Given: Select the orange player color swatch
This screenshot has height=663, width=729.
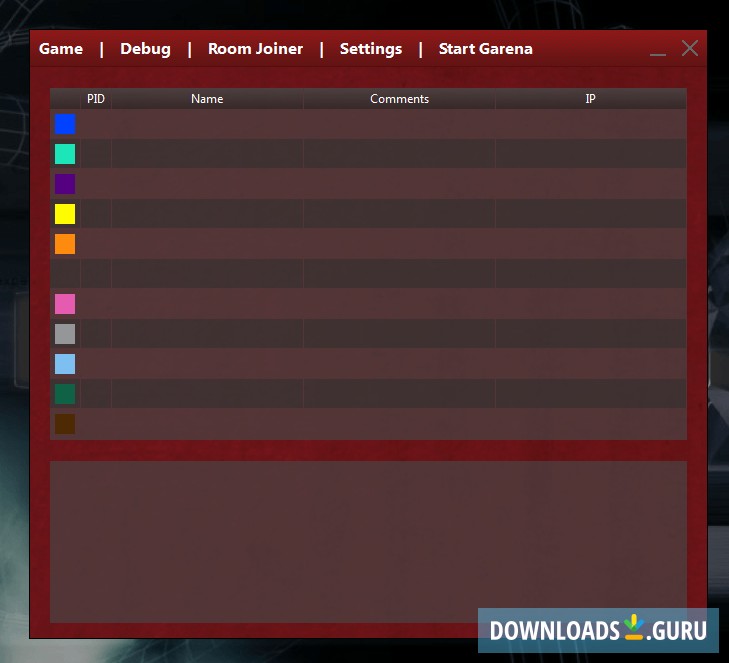Looking at the screenshot, I should click(65, 244).
